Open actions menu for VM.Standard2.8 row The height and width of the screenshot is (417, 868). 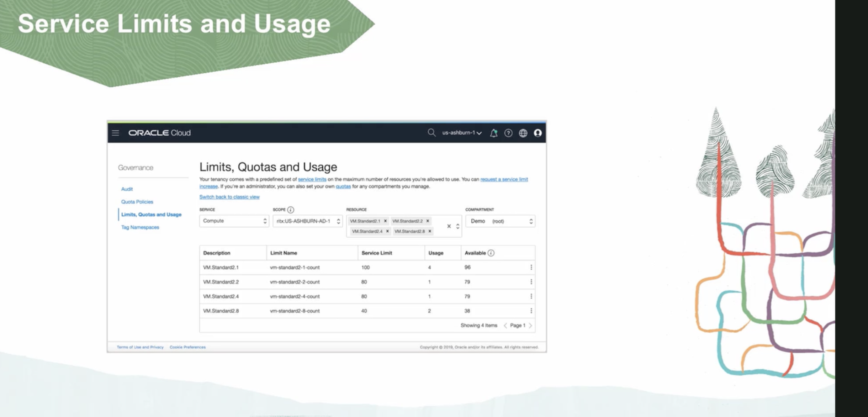coord(531,311)
